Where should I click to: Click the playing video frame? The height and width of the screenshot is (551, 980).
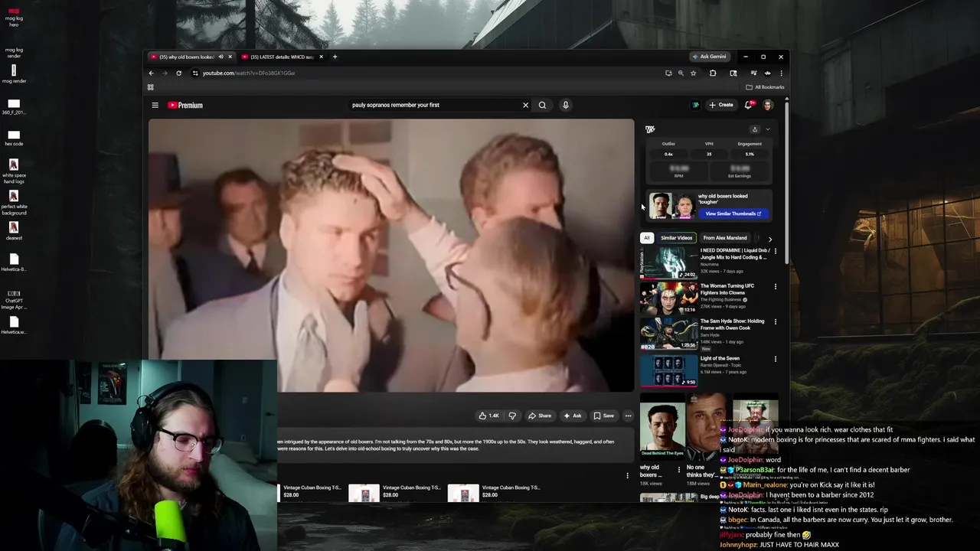tap(391, 255)
